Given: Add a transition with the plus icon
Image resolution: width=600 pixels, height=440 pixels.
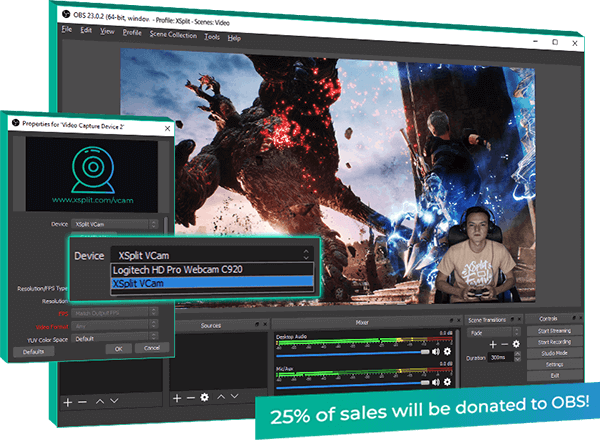Looking at the screenshot, I should 493,345.
